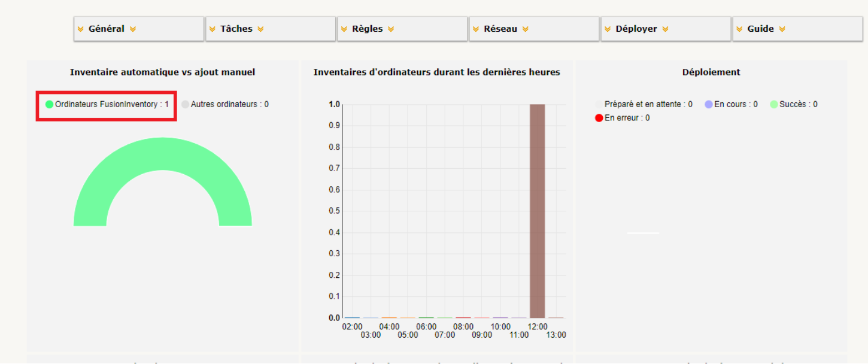Click the double-chevron icon right of Réseau
The image size is (868, 364).
525,29
